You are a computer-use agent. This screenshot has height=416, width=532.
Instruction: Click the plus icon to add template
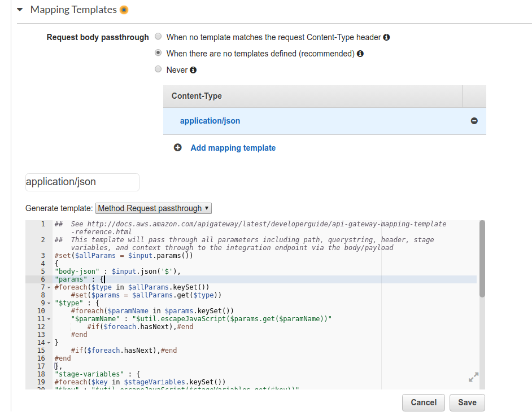(x=178, y=147)
